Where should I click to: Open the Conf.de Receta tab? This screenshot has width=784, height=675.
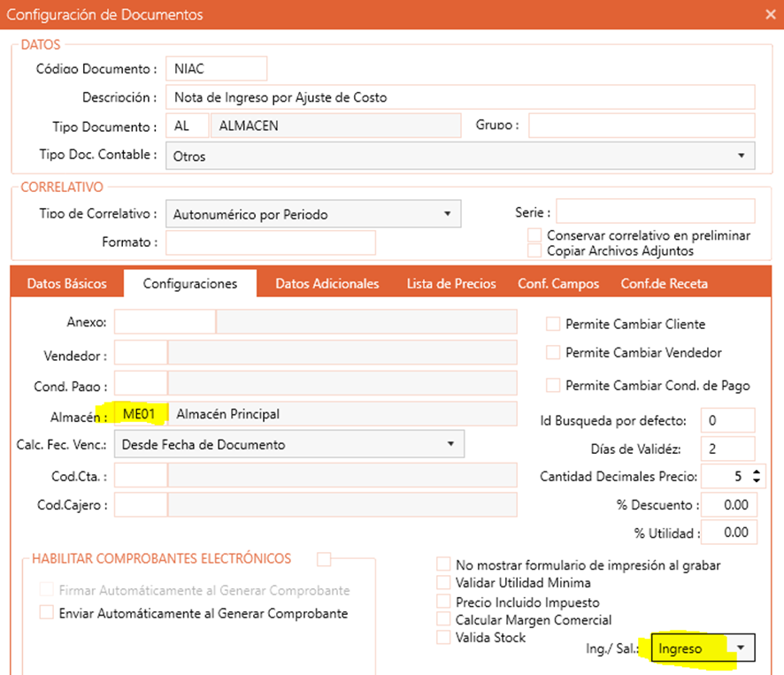(x=664, y=284)
